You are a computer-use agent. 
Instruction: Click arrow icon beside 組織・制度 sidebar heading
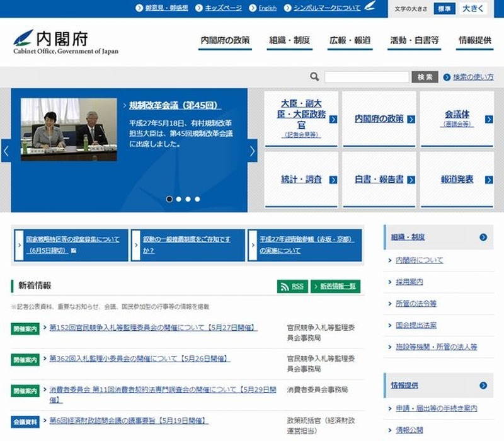point(483,238)
